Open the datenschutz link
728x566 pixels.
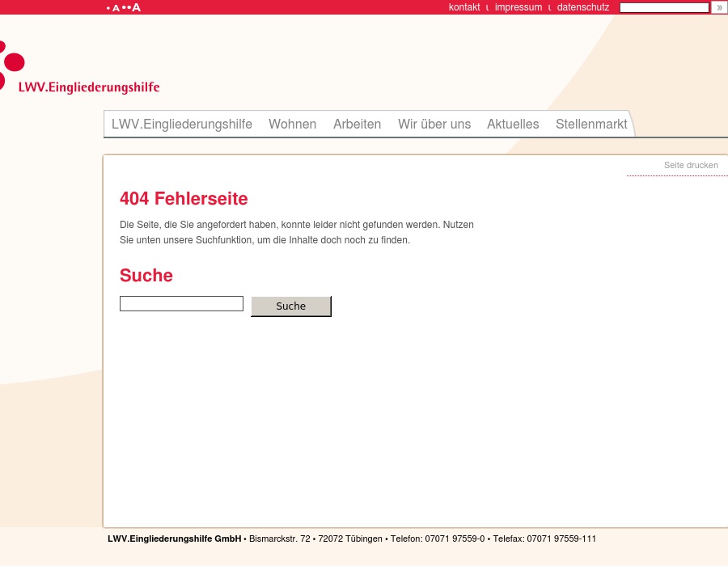point(582,7)
